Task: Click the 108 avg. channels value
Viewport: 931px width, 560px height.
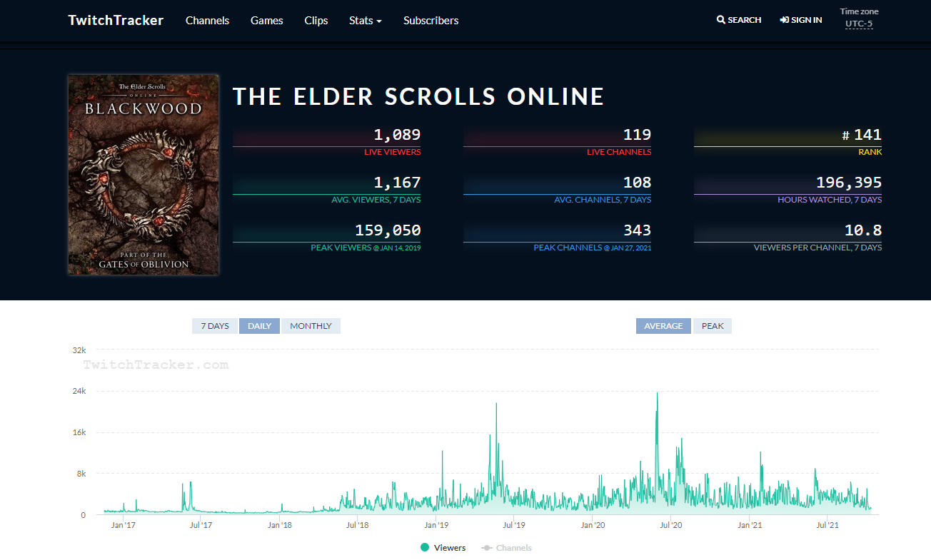Action: tap(637, 182)
